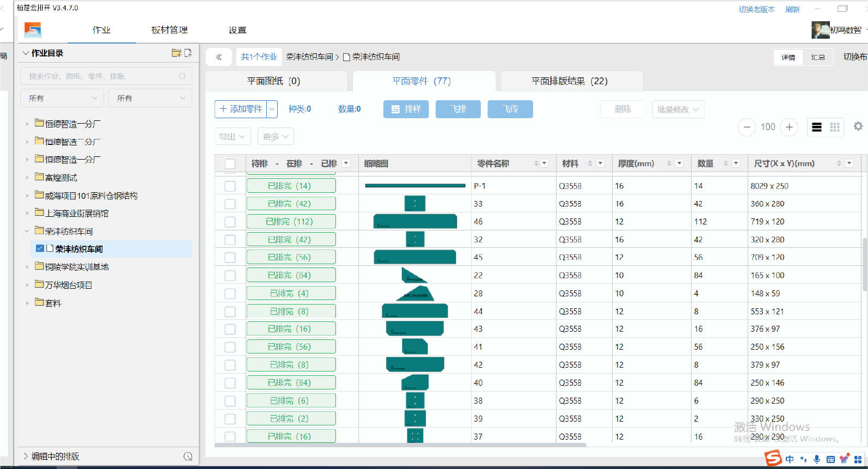Click the 尺寸 column sort arrows

[x=839, y=163]
